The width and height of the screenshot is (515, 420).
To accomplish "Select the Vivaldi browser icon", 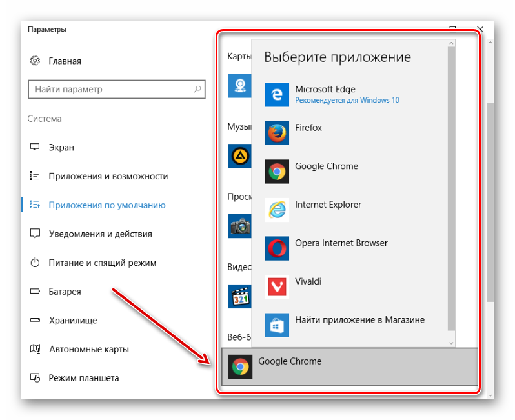I will click(277, 286).
